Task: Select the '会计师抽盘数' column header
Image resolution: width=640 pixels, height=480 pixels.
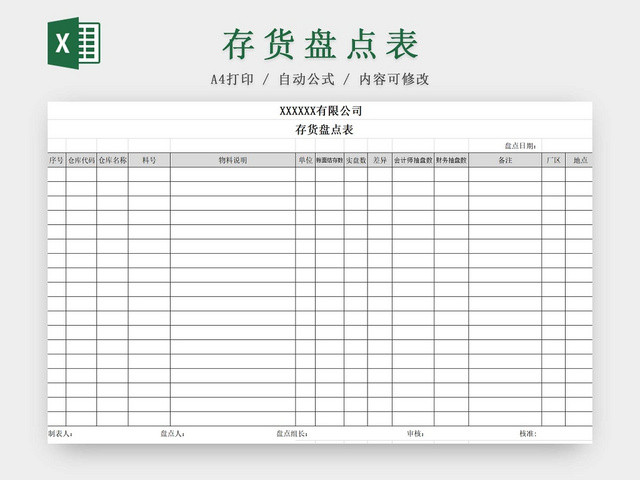Action: click(413, 160)
